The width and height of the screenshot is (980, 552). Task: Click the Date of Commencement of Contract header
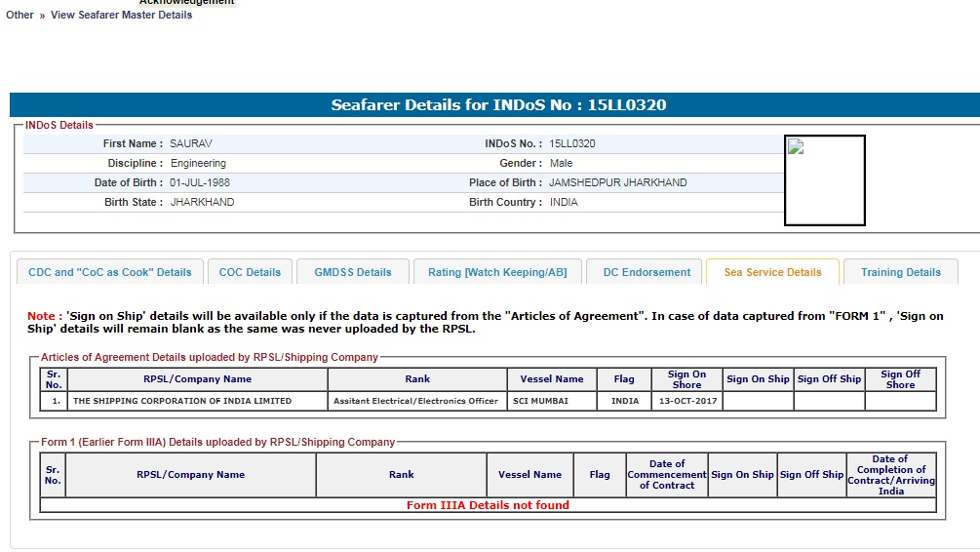667,475
